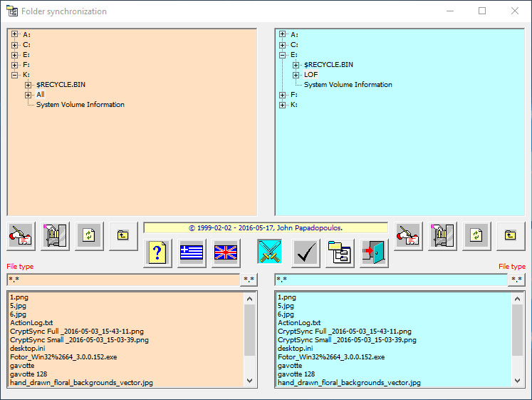Image resolution: width=532 pixels, height=400 pixels.
Task: Expand drive C: in the left tree
Action: tap(14, 44)
